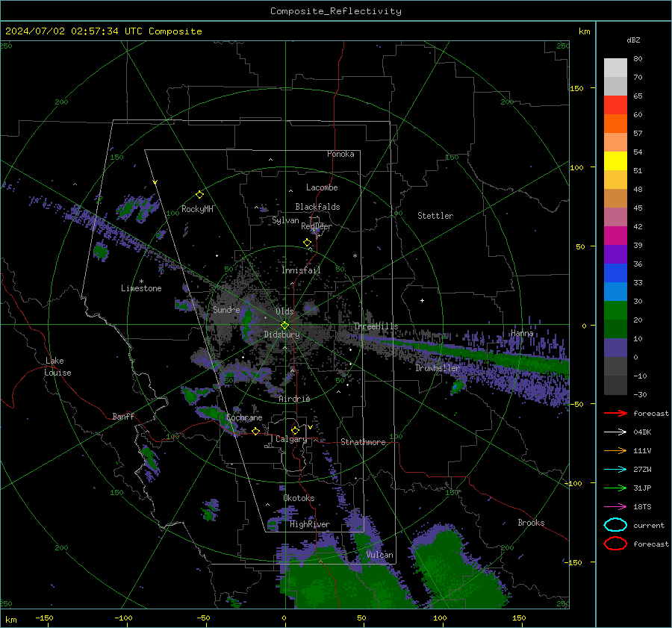Viewport: 672px width, 628px height.
Task: Select the green 31JP arrow in legend
Action: (615, 488)
